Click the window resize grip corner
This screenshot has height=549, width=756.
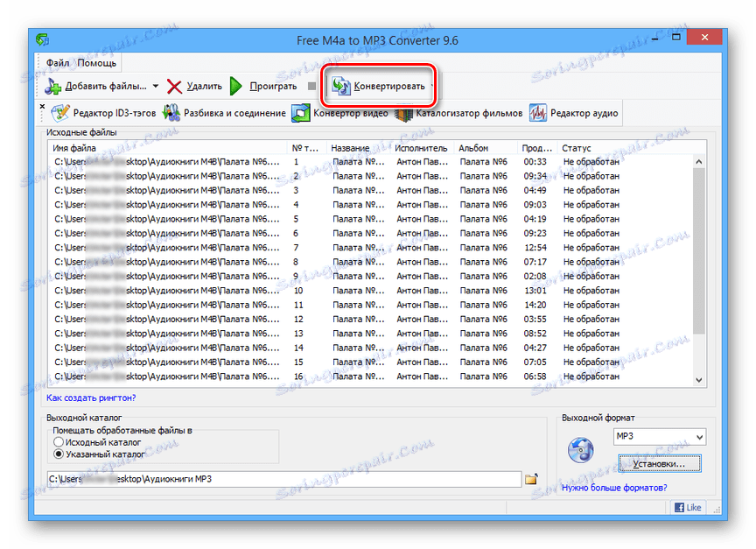tap(717, 510)
